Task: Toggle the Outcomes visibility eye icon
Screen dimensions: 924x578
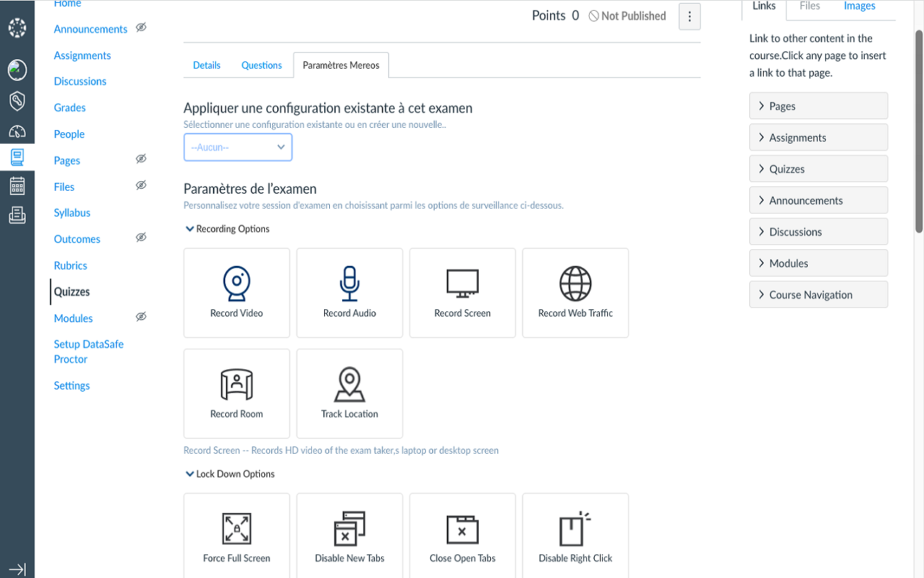Action: [x=141, y=238]
